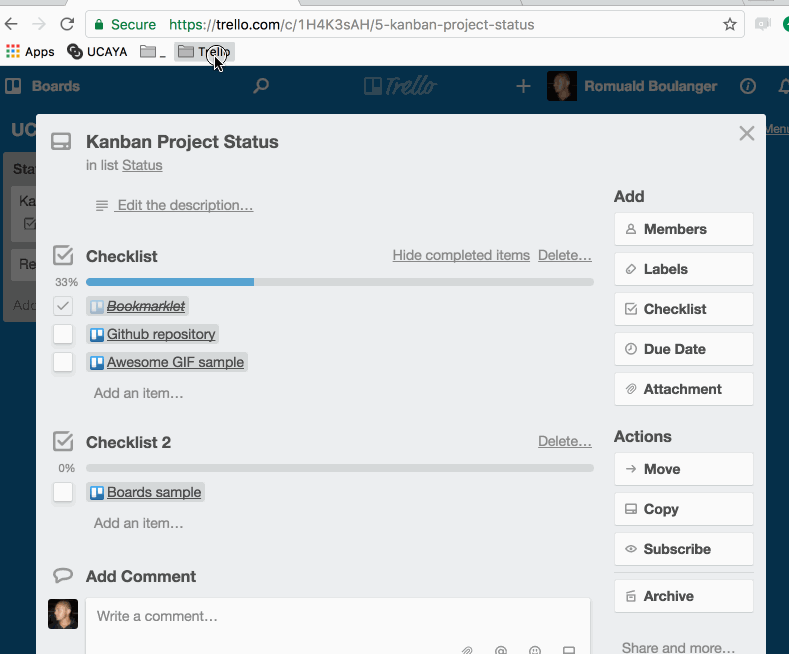
Task: Check the Github repository checkbox
Action: pos(63,334)
